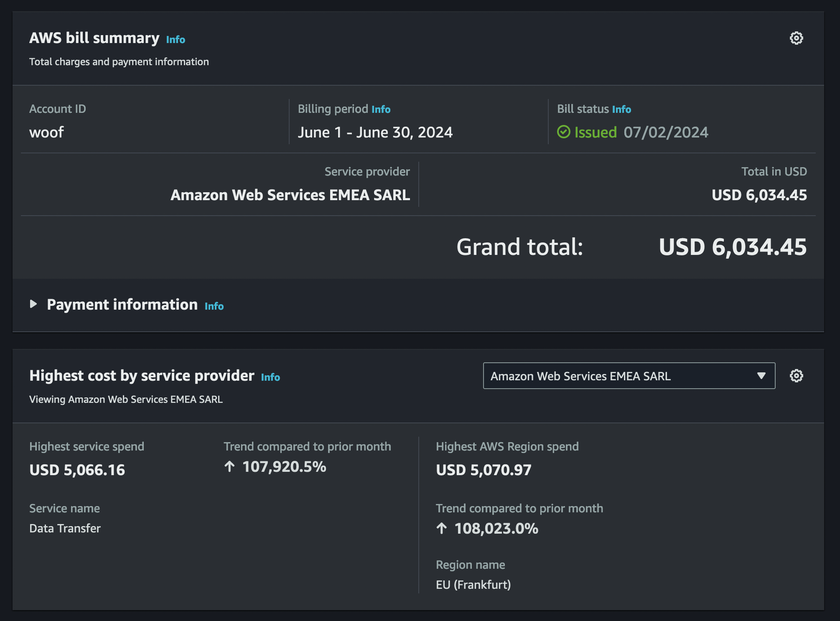The width and height of the screenshot is (840, 621).
Task: Click the Payment information heading
Action: coord(122,305)
